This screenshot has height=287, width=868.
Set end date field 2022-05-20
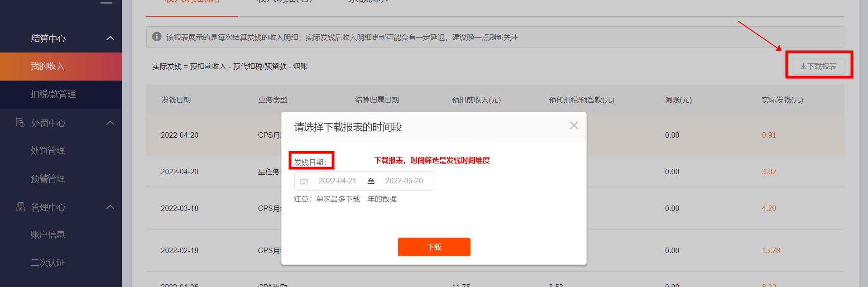coord(404,181)
